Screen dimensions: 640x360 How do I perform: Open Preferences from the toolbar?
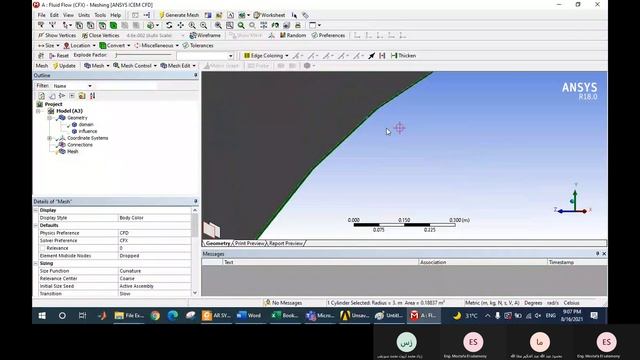pyautogui.click(x=328, y=36)
